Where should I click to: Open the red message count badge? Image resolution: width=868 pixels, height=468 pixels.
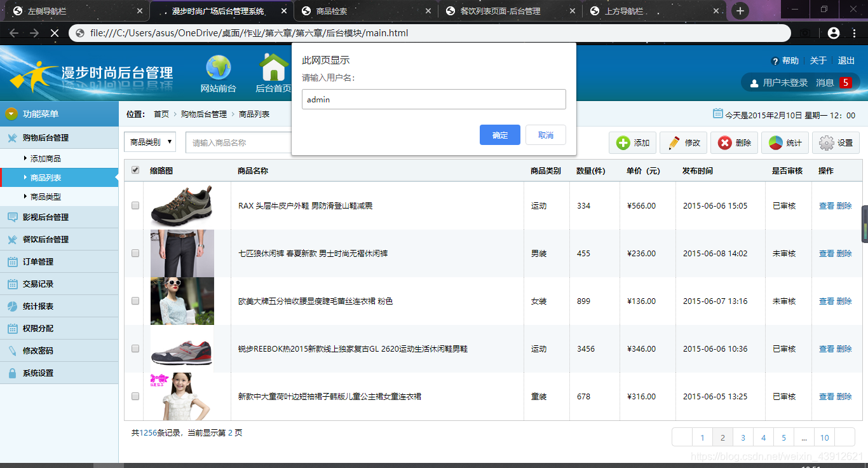(845, 83)
